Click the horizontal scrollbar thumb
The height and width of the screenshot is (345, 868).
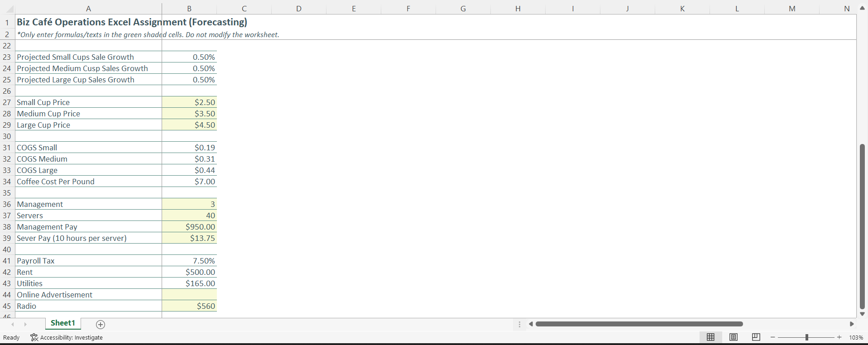tap(639, 324)
